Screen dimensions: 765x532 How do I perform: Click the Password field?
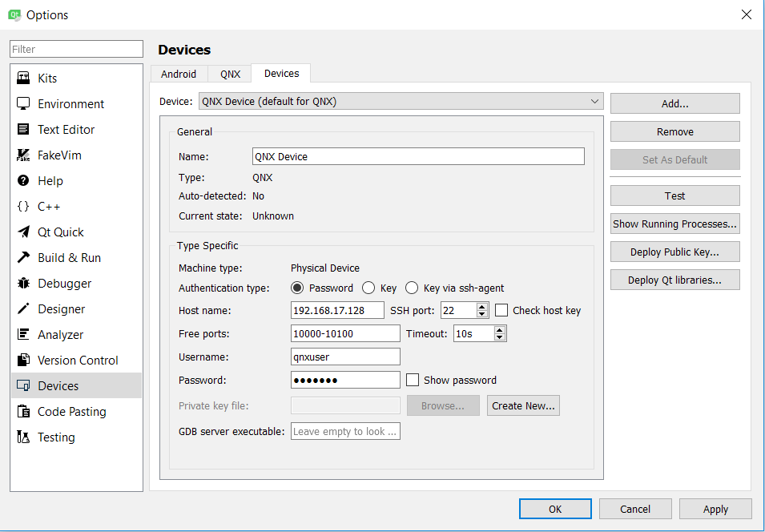click(345, 380)
